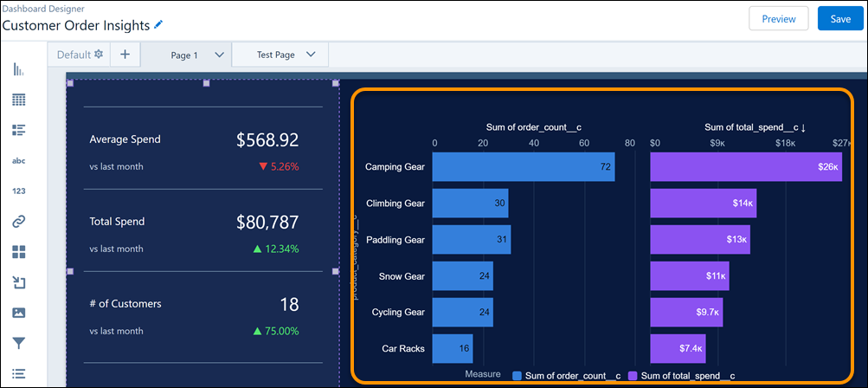Open the Page 1 dropdown chevron

point(219,55)
